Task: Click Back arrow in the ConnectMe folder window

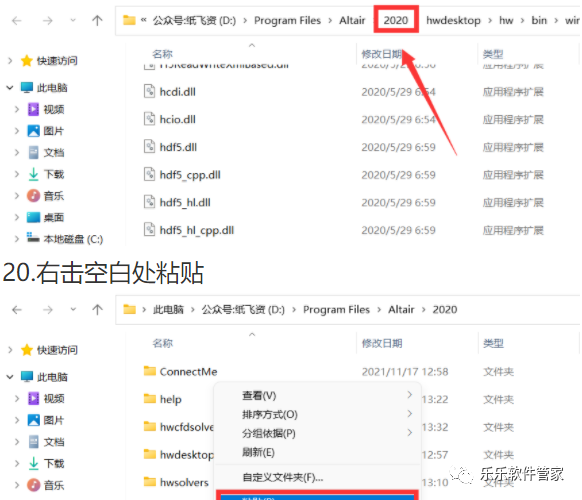Action: pos(17,310)
